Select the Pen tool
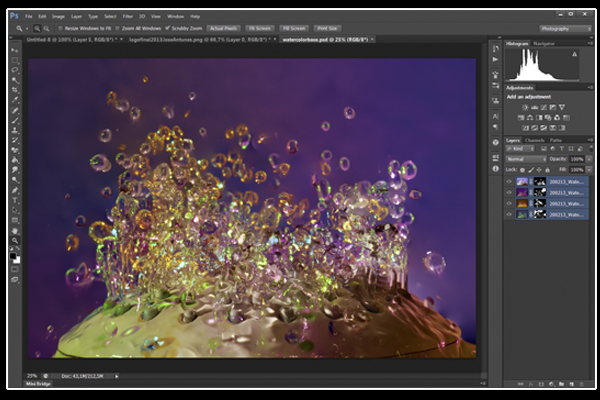This screenshot has width=600, height=400. [x=15, y=190]
